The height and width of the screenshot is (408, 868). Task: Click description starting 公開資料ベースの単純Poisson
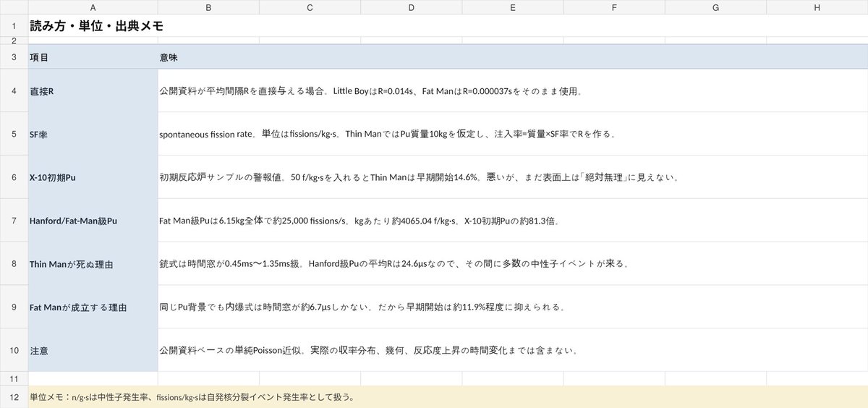click(513, 351)
